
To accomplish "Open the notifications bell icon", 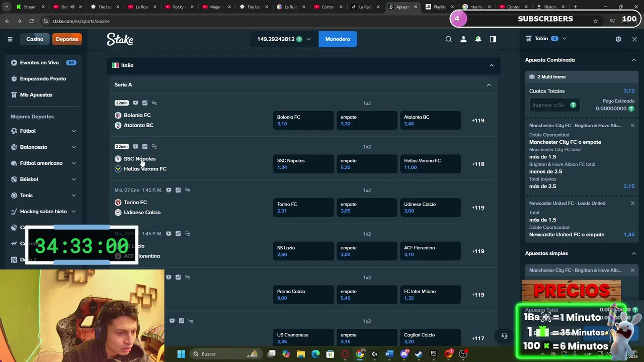I will point(478,39).
